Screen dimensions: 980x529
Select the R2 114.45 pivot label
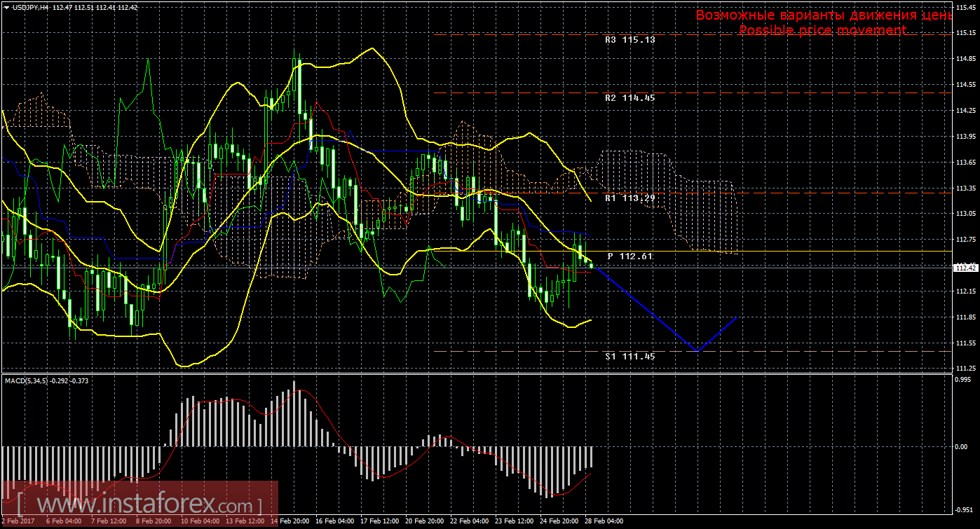[x=629, y=98]
